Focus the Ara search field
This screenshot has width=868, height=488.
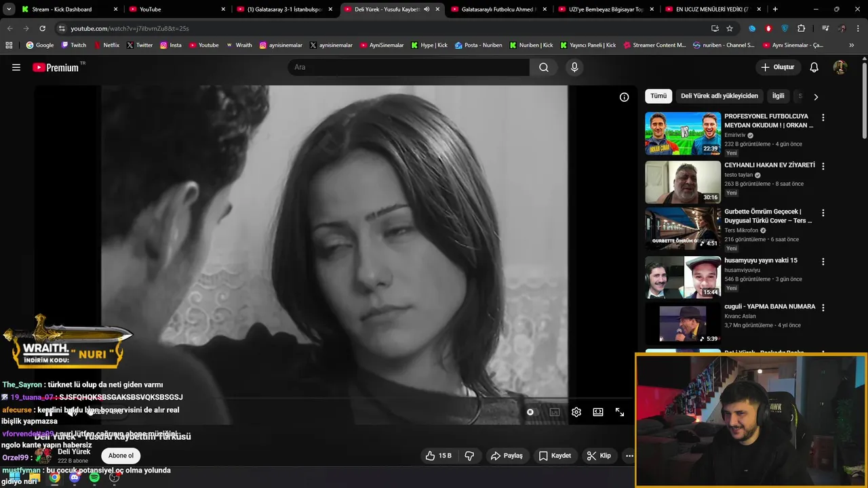pyautogui.click(x=408, y=67)
